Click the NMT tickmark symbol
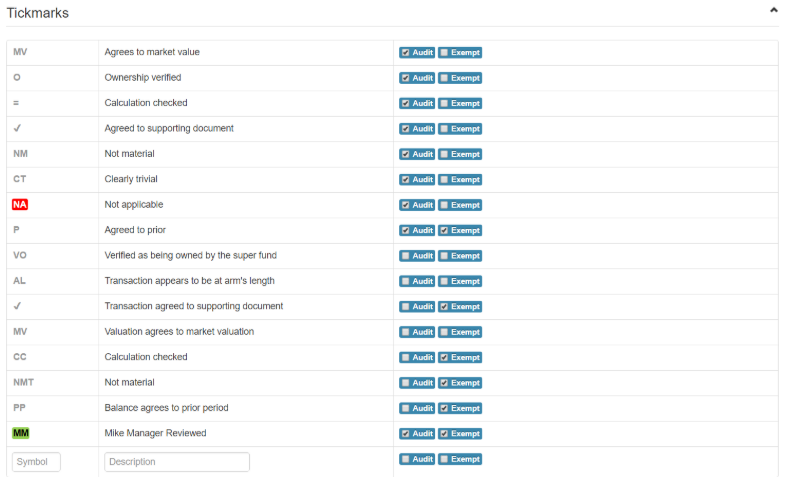The image size is (788, 488). [23, 383]
